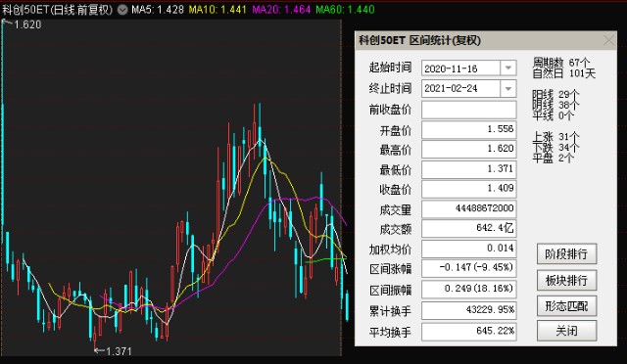The width and height of the screenshot is (627, 364).
Task: Click the 板块排行 button
Action: click(x=566, y=280)
